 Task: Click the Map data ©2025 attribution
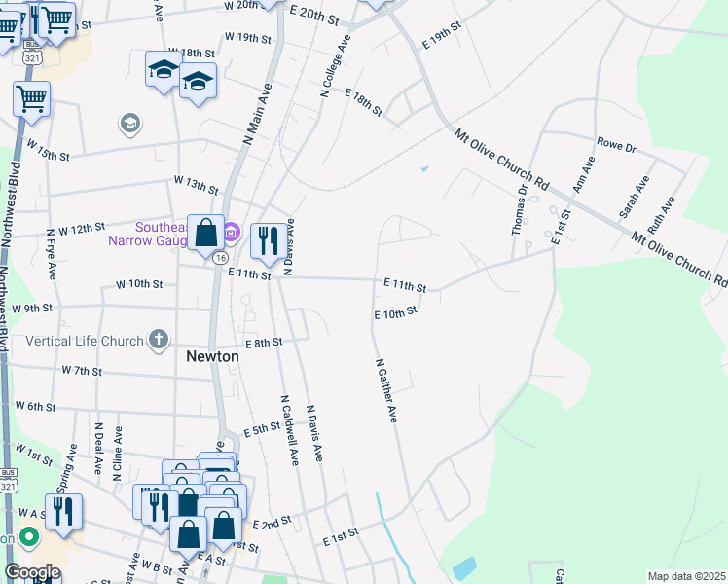point(687,576)
